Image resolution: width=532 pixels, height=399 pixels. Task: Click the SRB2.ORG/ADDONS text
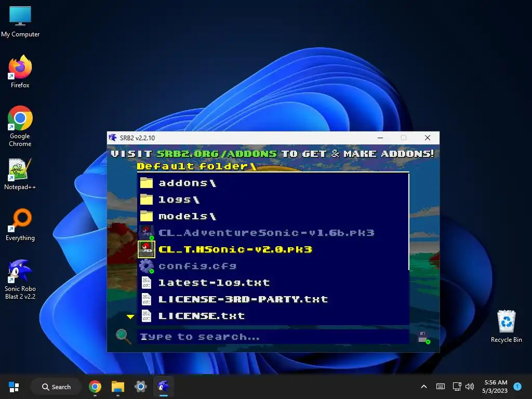[217, 154]
